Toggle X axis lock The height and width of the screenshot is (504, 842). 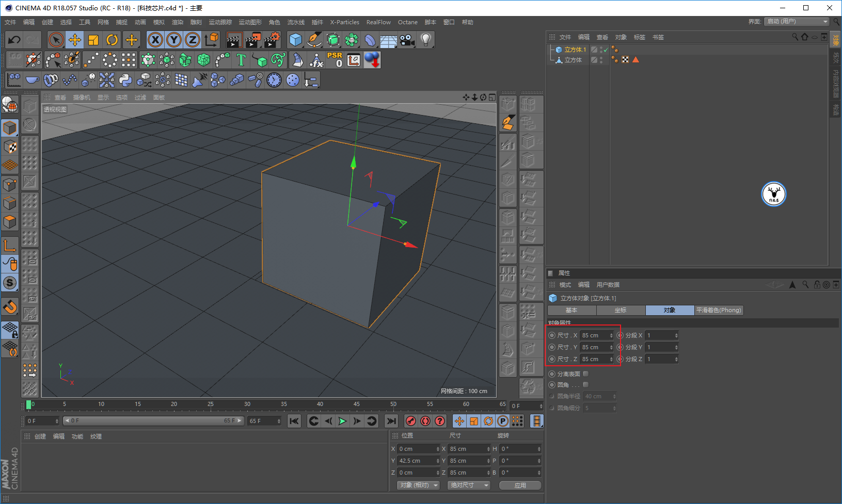pyautogui.click(x=155, y=40)
